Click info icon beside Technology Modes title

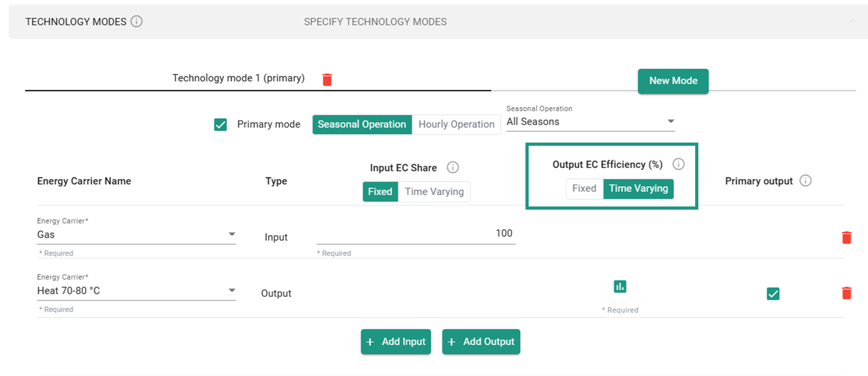(x=136, y=22)
